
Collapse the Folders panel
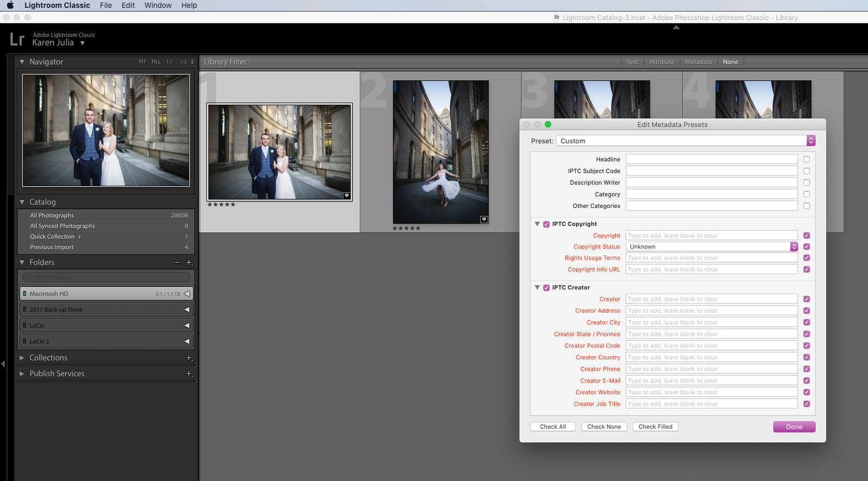(x=22, y=262)
